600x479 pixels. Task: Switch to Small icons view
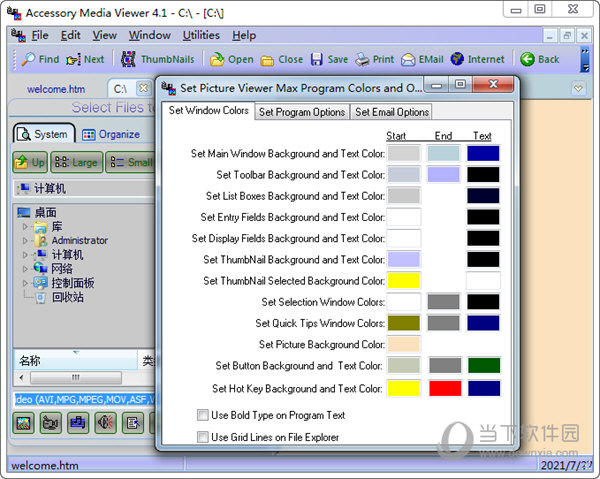(x=131, y=162)
